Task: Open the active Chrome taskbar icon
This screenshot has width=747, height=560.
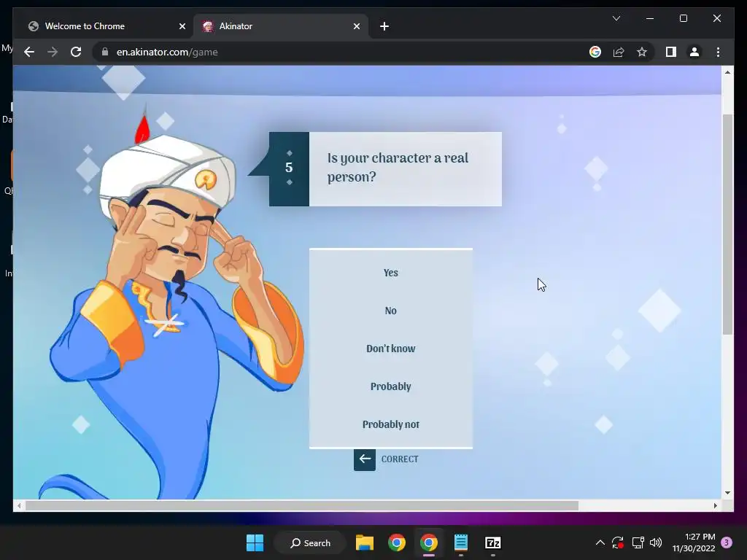Action: [429, 542]
